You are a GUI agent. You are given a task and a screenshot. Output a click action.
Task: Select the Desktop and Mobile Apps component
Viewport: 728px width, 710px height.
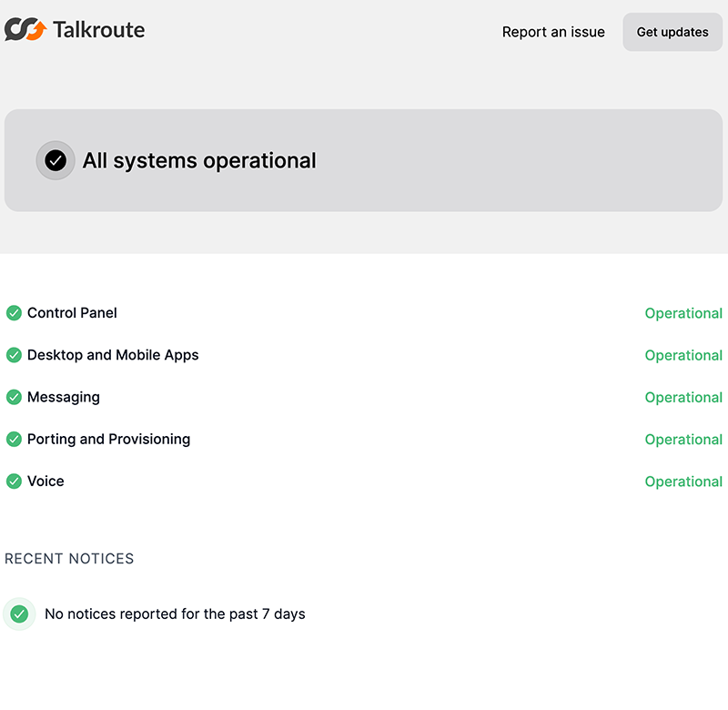[113, 355]
